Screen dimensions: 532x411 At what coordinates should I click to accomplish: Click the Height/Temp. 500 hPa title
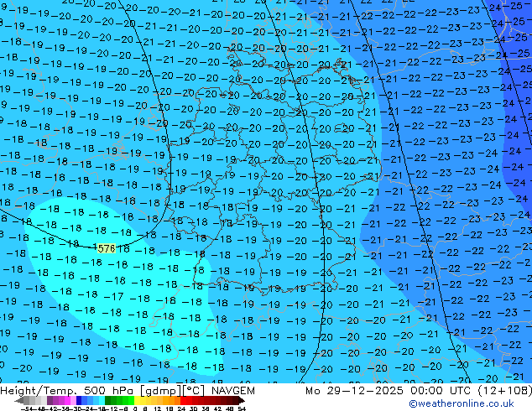(67, 391)
